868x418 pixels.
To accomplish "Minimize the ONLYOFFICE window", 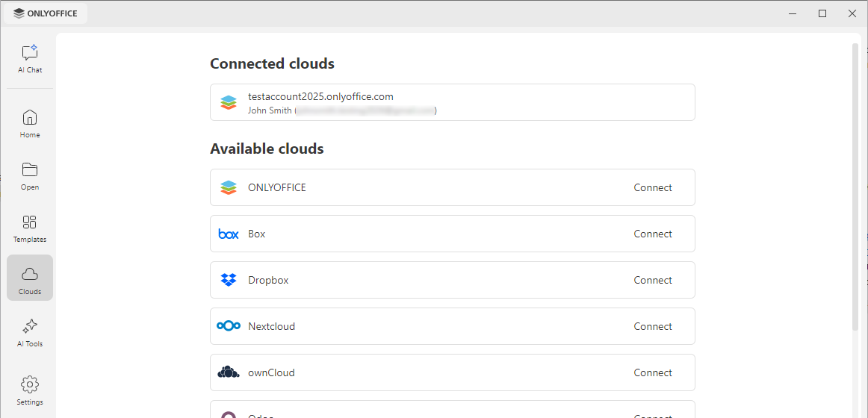I will click(793, 14).
